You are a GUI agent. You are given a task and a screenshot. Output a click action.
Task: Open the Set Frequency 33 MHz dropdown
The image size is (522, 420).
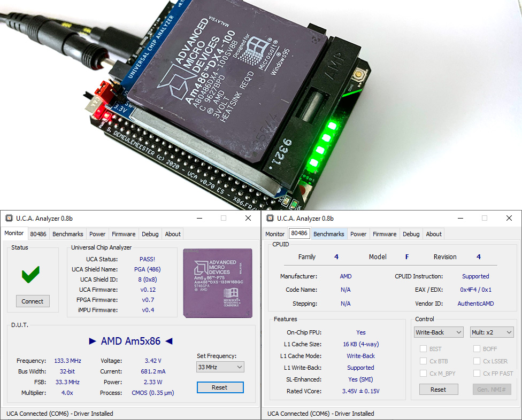pos(220,367)
